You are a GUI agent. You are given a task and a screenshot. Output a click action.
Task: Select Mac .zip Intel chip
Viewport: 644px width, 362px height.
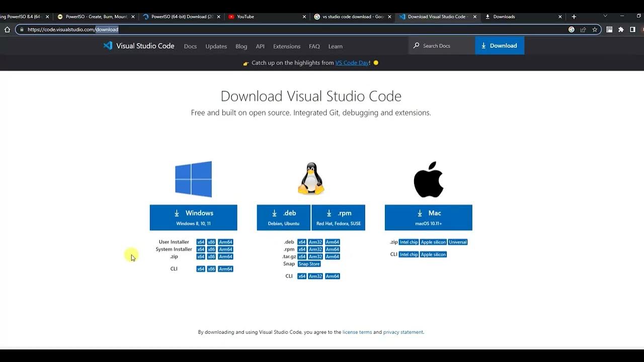[409, 242]
